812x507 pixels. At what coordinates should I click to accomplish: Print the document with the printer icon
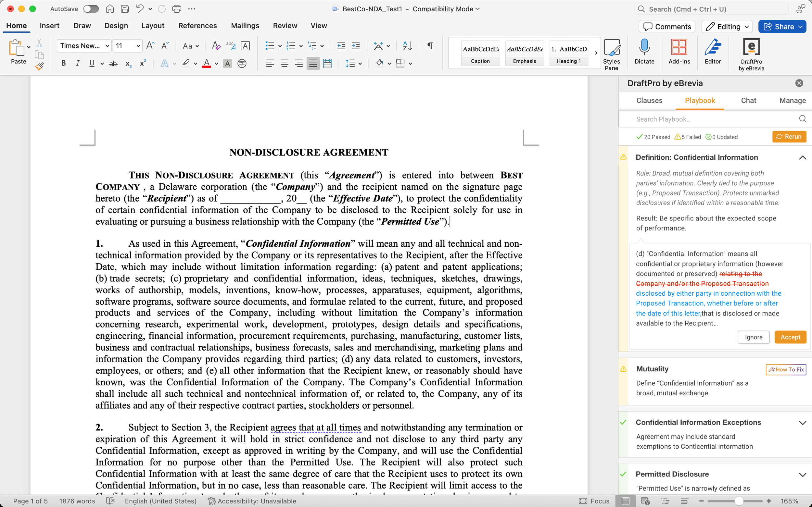pyautogui.click(x=177, y=9)
